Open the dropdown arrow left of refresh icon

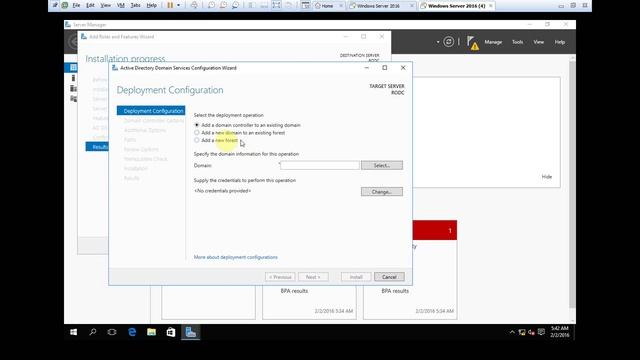[x=438, y=42]
